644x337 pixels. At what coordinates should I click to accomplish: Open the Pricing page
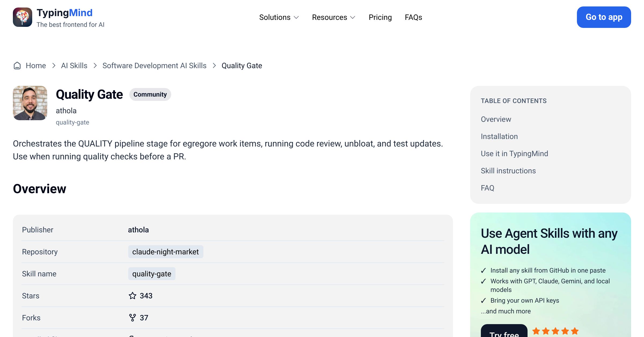pos(380,17)
